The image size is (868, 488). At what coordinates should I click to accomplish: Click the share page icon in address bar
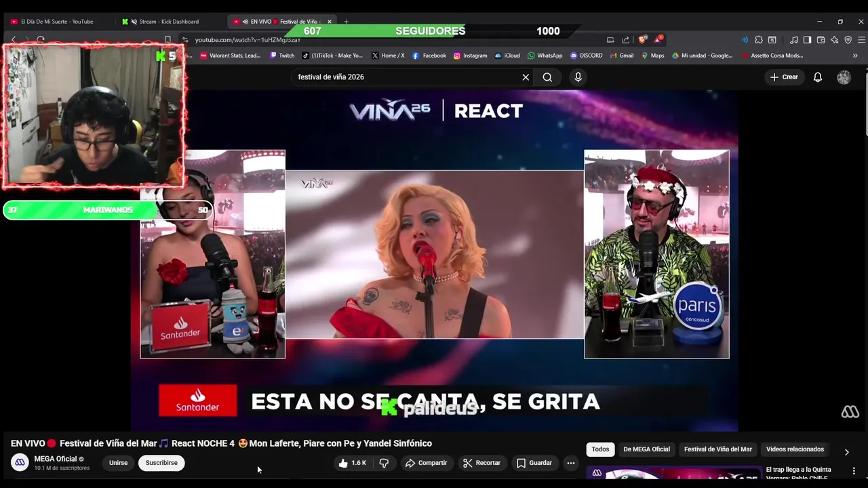[x=625, y=40]
